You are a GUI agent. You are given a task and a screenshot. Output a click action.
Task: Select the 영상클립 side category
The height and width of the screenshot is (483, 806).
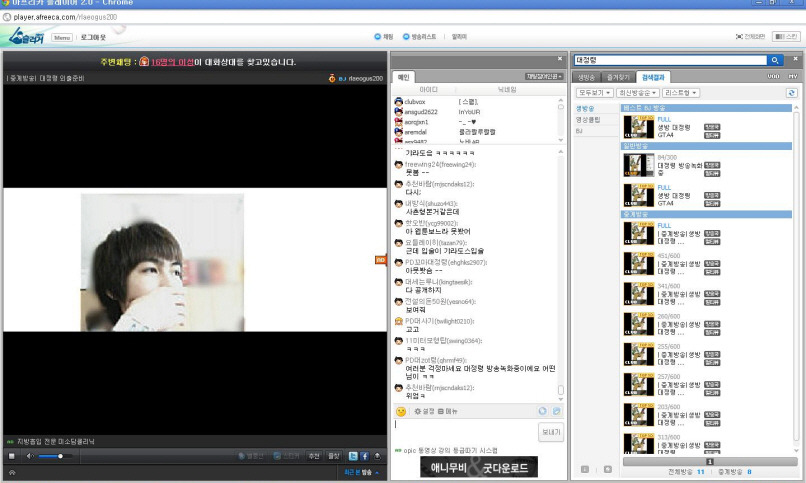[588, 120]
